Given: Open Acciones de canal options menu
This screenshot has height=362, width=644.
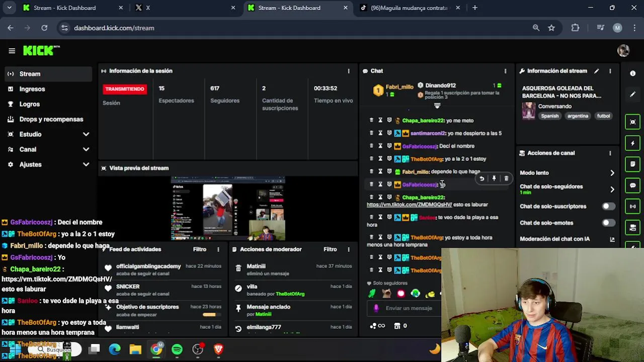Looking at the screenshot, I should [x=610, y=153].
